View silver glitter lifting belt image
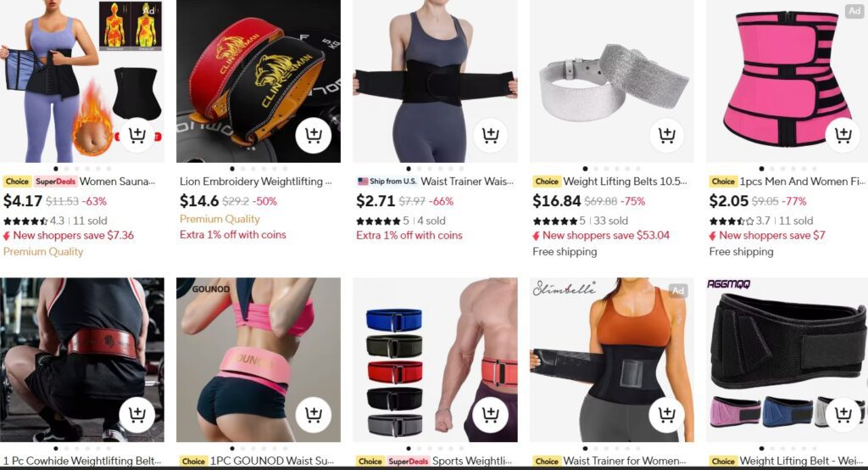The width and height of the screenshot is (868, 470). (x=611, y=81)
